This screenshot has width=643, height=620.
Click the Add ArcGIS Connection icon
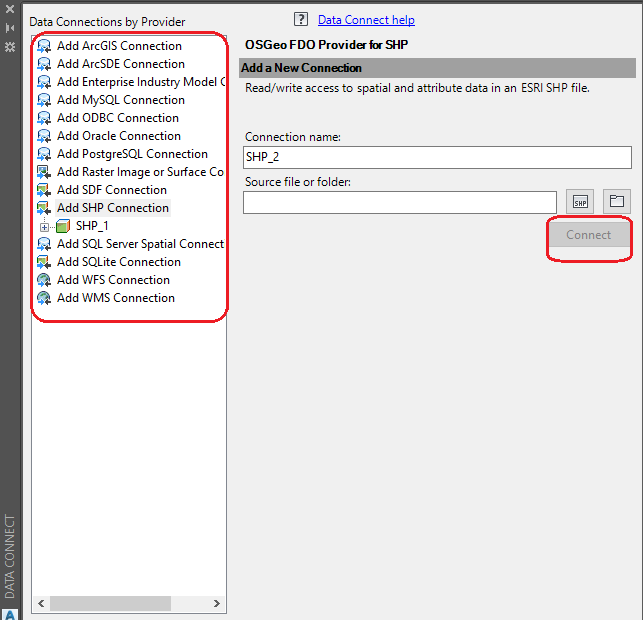[x=44, y=46]
